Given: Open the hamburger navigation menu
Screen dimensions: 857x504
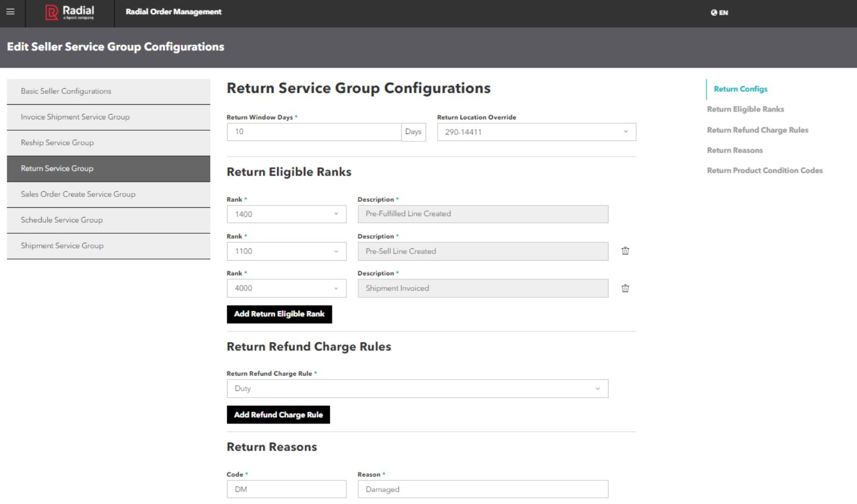Looking at the screenshot, I should pyautogui.click(x=10, y=12).
